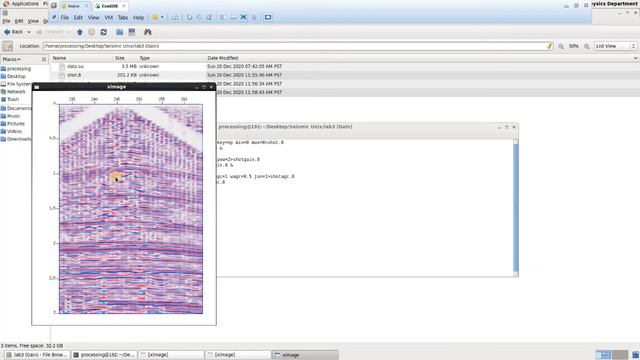Zoom in the file list
This screenshot has height=360, width=640.
point(587,46)
